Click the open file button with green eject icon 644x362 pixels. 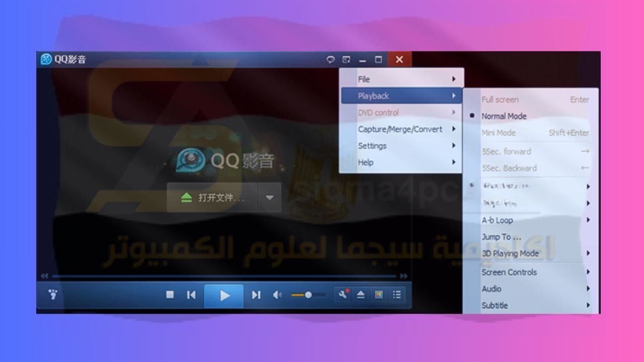(x=212, y=198)
